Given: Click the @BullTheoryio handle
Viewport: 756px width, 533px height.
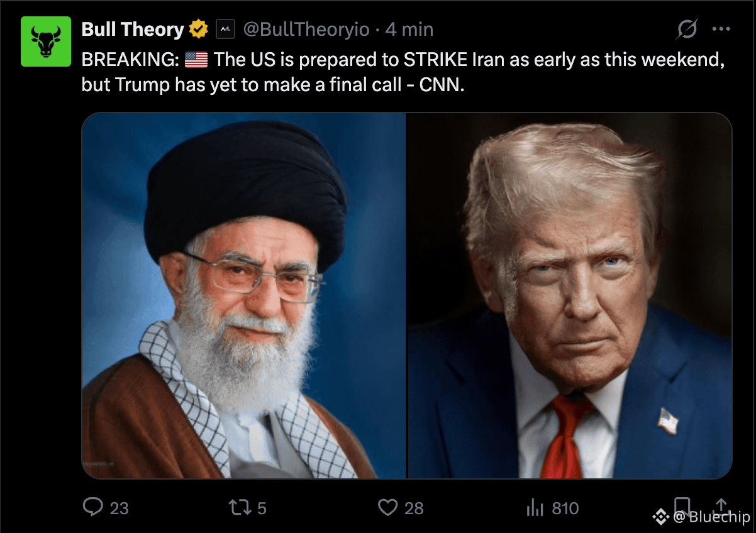Looking at the screenshot, I should coord(306,29).
